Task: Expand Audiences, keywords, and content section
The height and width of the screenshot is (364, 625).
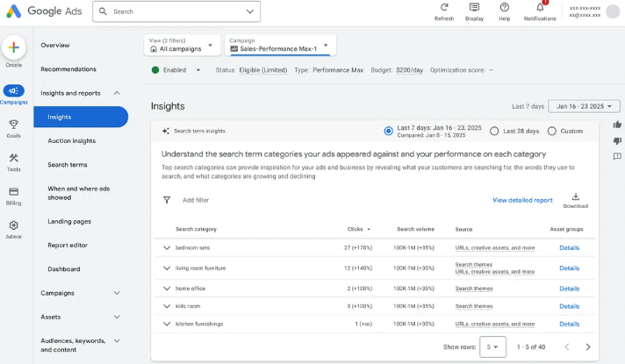Action: 117,341
